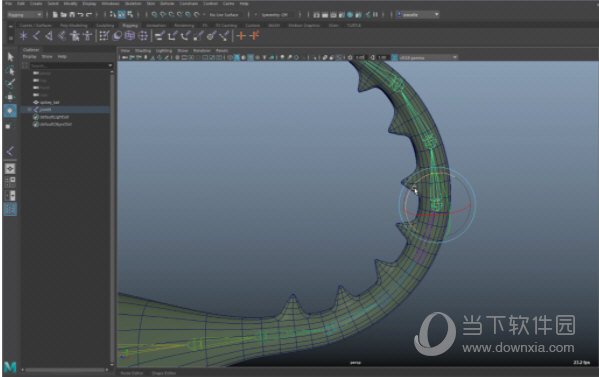Select defaultLightSet in the Outliner
Image resolution: width=599 pixels, height=377 pixels.
[x=54, y=117]
